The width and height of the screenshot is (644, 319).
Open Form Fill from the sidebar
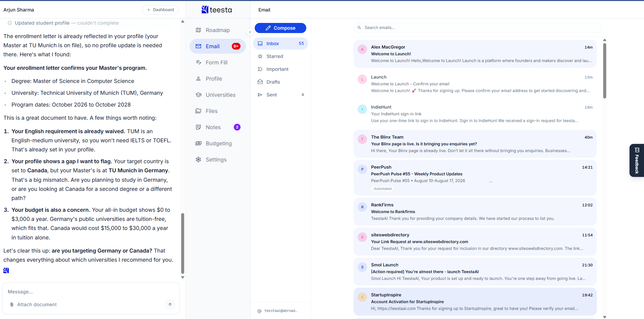(218, 62)
